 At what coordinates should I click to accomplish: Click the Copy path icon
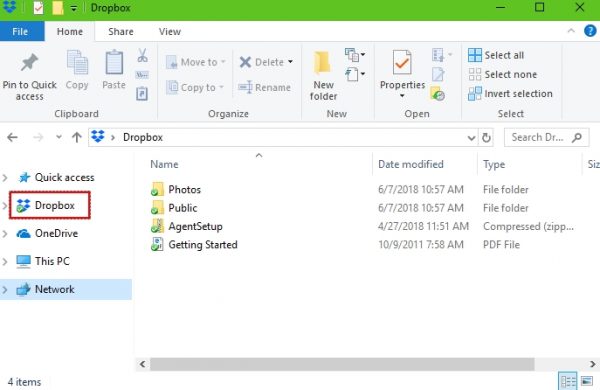click(142, 75)
